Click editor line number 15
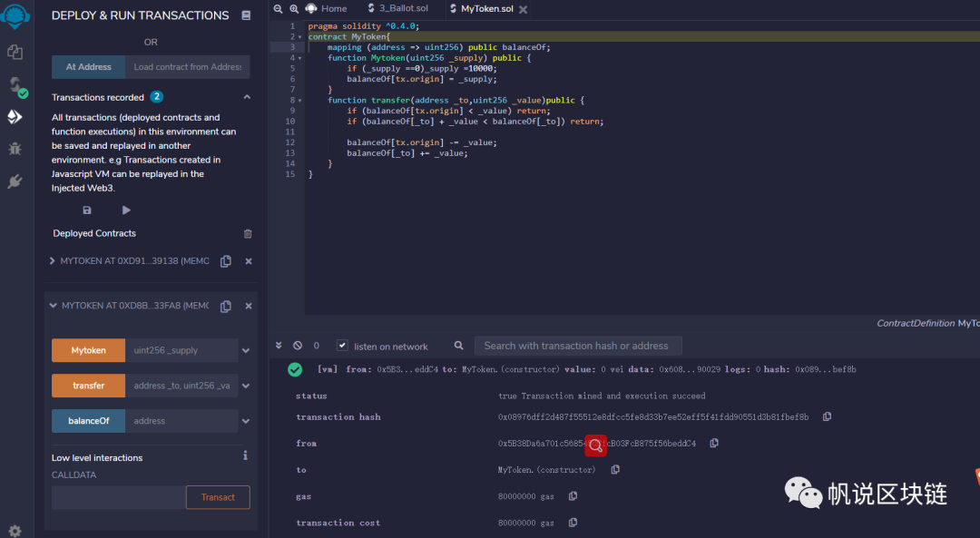This screenshot has height=538, width=980. coord(290,174)
